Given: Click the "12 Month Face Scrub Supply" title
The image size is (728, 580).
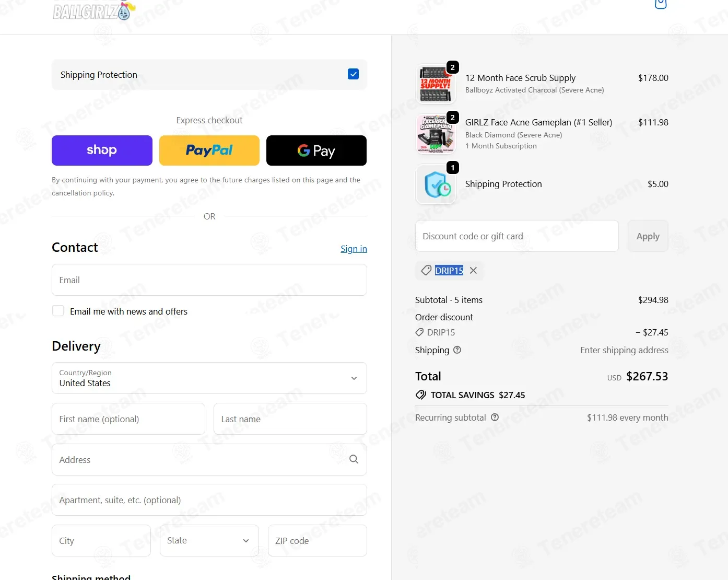Looking at the screenshot, I should pos(520,78).
